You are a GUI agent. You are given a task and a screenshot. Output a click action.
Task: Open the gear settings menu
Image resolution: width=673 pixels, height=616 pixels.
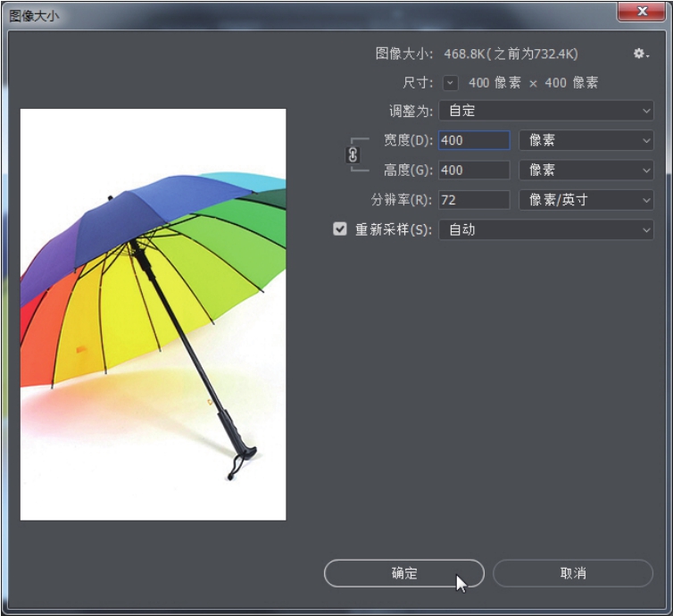click(x=641, y=54)
